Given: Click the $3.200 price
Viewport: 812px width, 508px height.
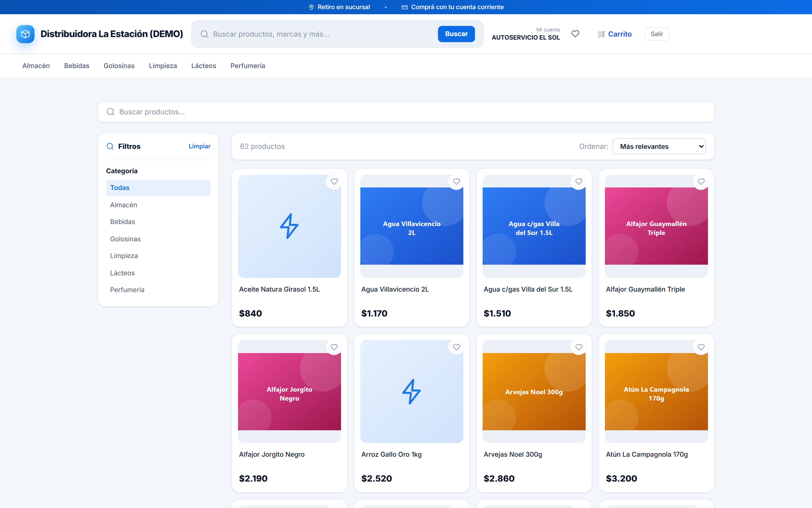Looking at the screenshot, I should click(621, 479).
